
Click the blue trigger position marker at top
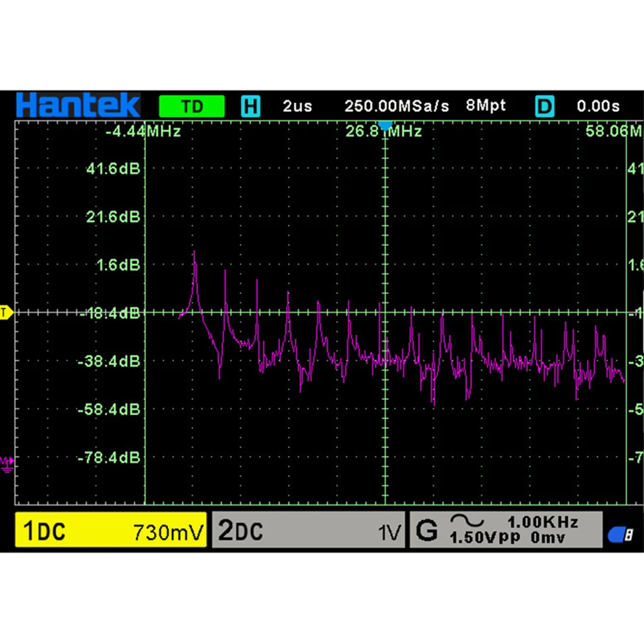[385, 126]
